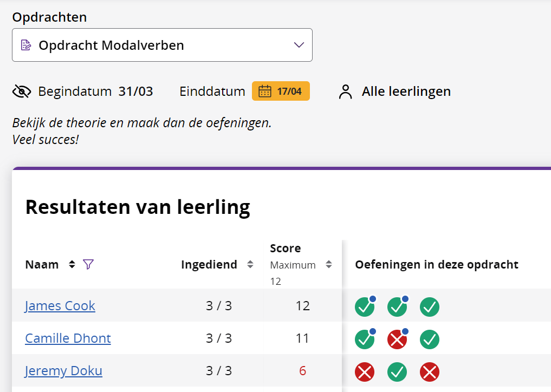Click Jeremy Doku's first red cross icon
551x392 pixels.
365,372
